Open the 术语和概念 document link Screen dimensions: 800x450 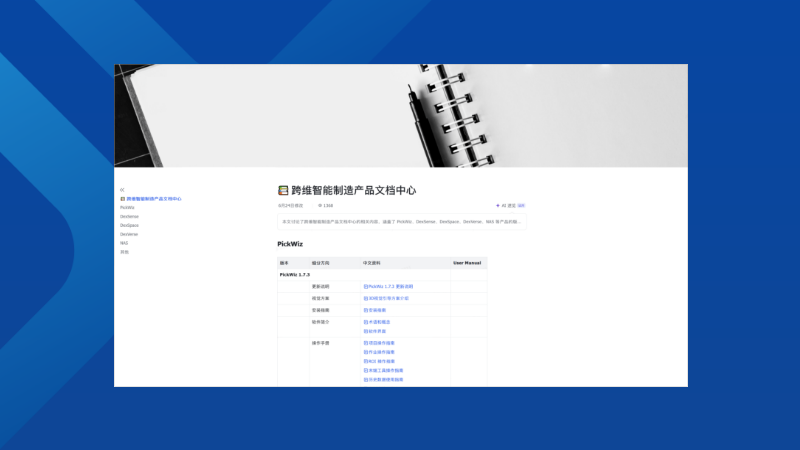coord(377,322)
